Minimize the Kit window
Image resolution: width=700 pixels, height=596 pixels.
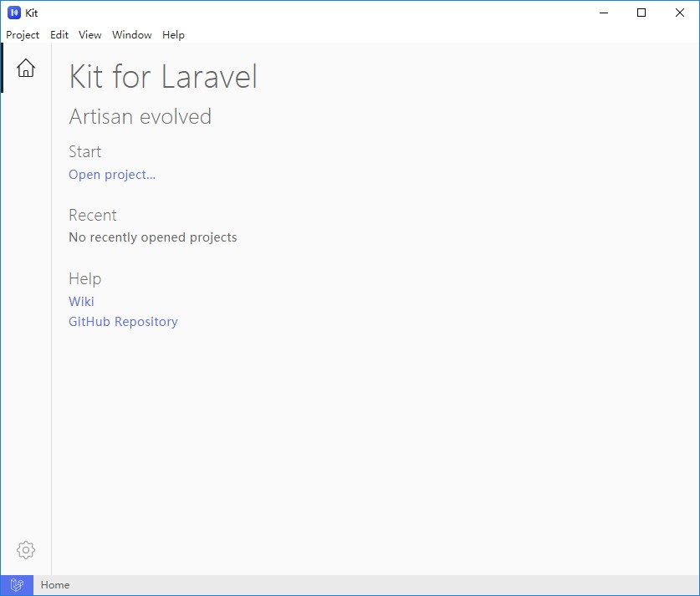[x=604, y=13]
